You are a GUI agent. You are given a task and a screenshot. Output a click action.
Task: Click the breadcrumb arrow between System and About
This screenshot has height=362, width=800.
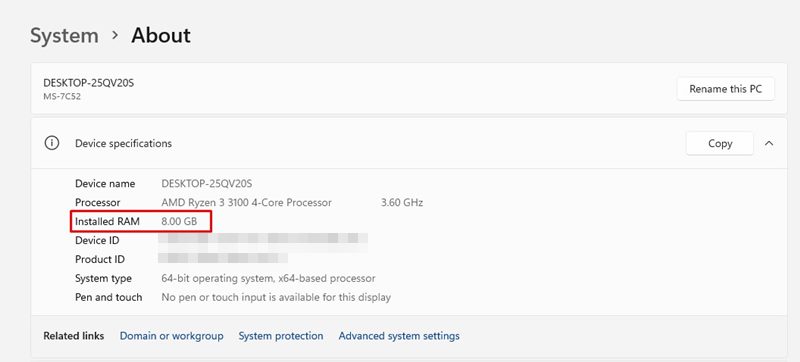(115, 35)
